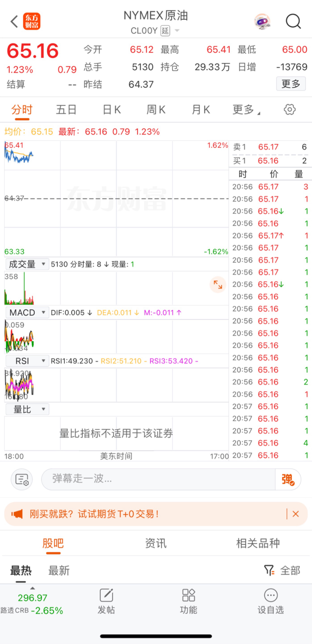Tap the 卖1 65.17 order row

pyautogui.click(x=270, y=147)
